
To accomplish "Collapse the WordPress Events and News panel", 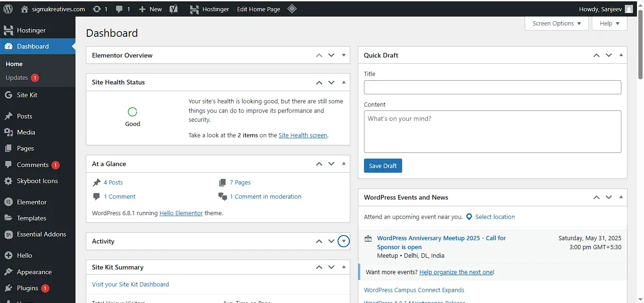I will [621, 197].
